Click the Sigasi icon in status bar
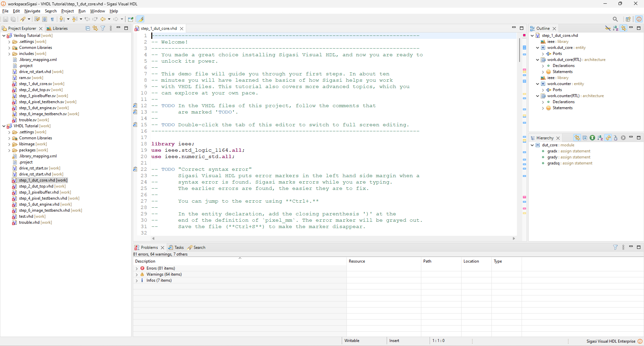The height and width of the screenshot is (346, 644). tap(640, 341)
